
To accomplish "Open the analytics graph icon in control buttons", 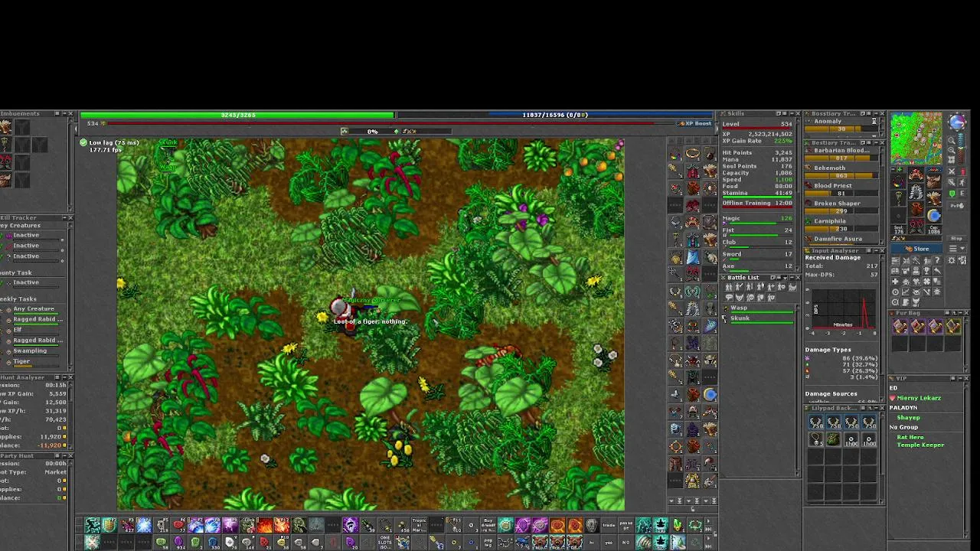I will tap(906, 292).
